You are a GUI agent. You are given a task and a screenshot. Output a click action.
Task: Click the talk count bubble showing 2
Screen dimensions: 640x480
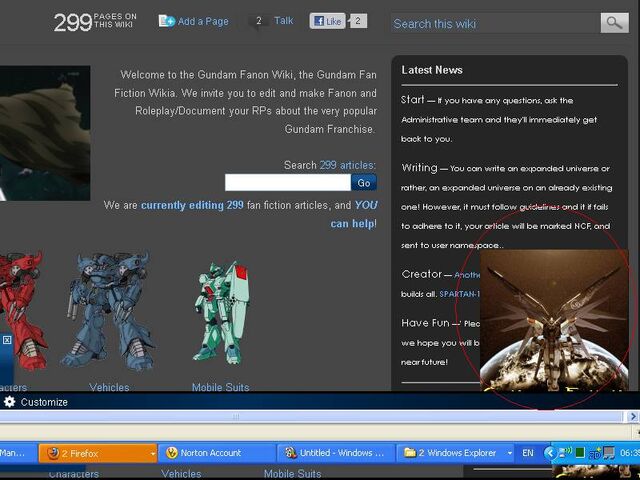[259, 21]
